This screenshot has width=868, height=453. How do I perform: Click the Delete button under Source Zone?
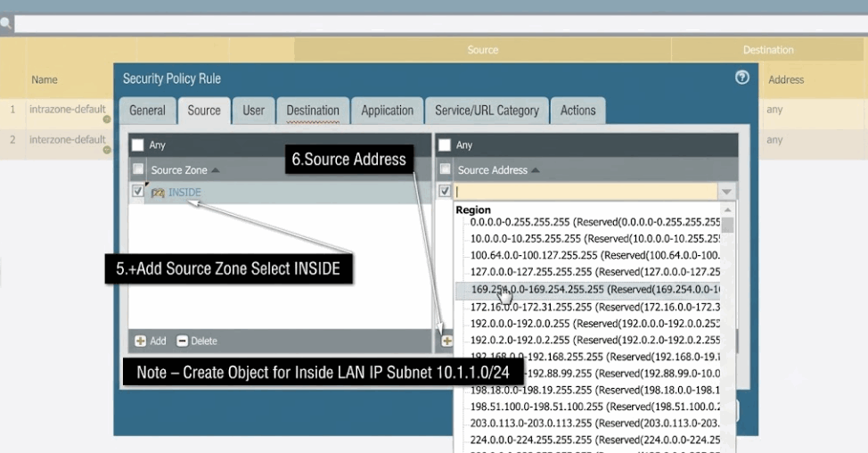click(x=197, y=342)
